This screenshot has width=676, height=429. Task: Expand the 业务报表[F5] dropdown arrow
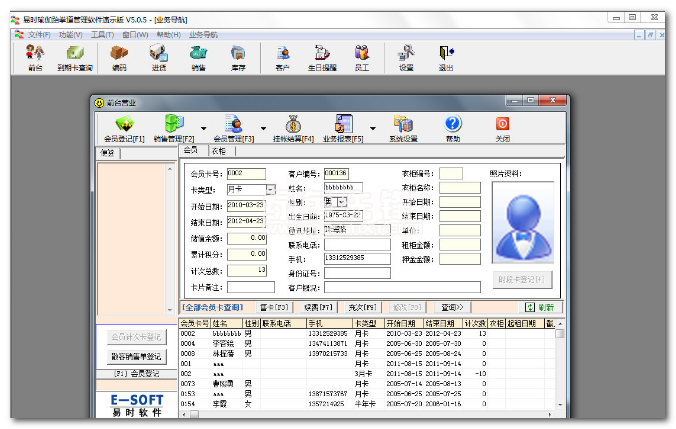(371, 128)
